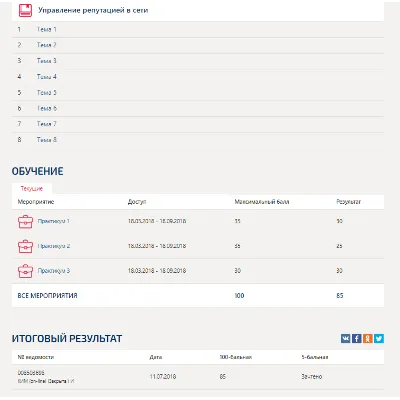Click the ОБУЧЕНИЕ section heading
Viewport: 400px width, 400px height.
(37, 171)
